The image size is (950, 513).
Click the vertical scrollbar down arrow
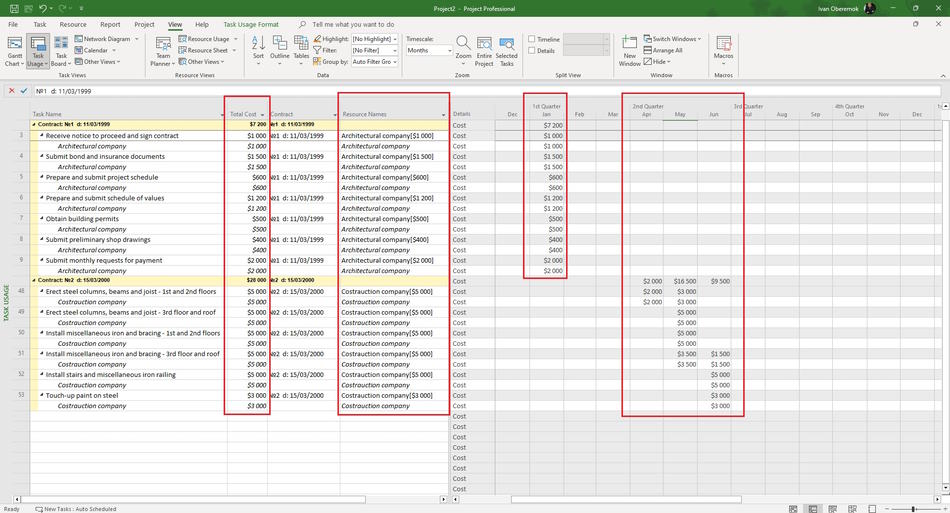coord(945,488)
